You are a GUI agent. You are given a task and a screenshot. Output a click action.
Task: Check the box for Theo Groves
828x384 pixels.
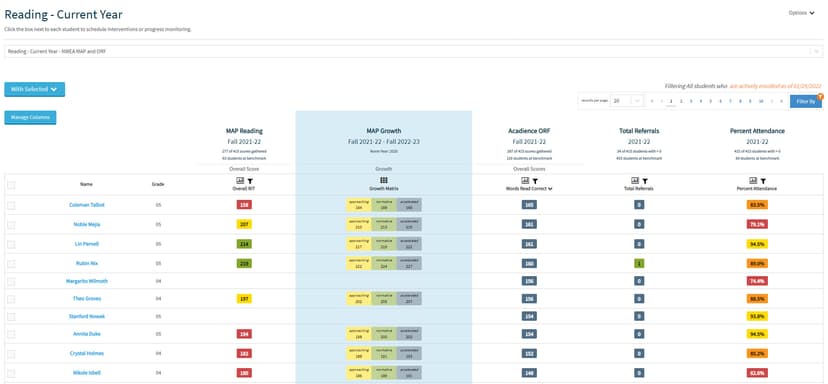click(x=12, y=299)
